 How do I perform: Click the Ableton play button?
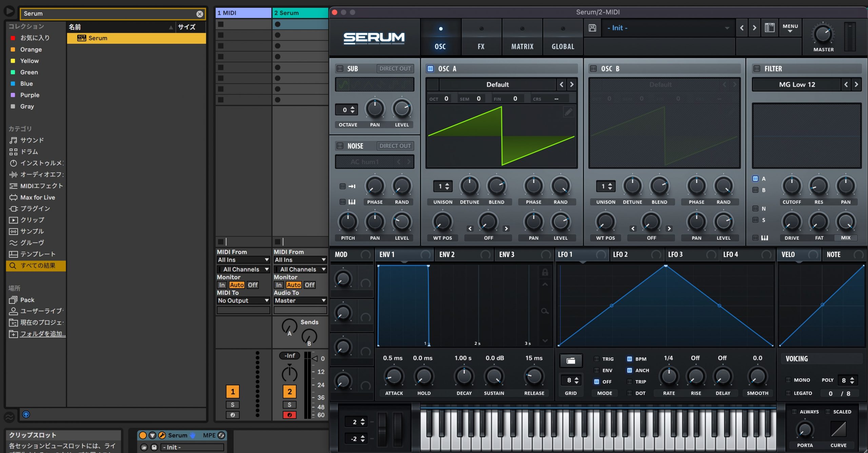(9, 11)
